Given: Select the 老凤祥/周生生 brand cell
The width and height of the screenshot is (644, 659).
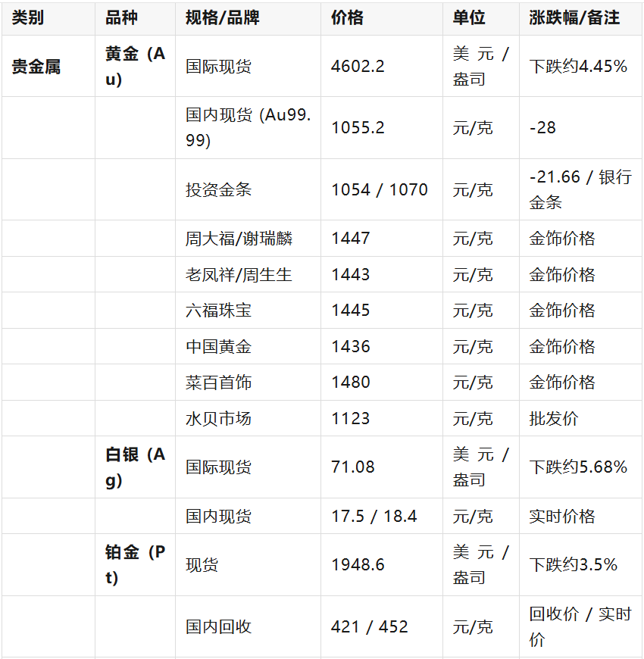Looking at the screenshot, I should pyautogui.click(x=239, y=274).
